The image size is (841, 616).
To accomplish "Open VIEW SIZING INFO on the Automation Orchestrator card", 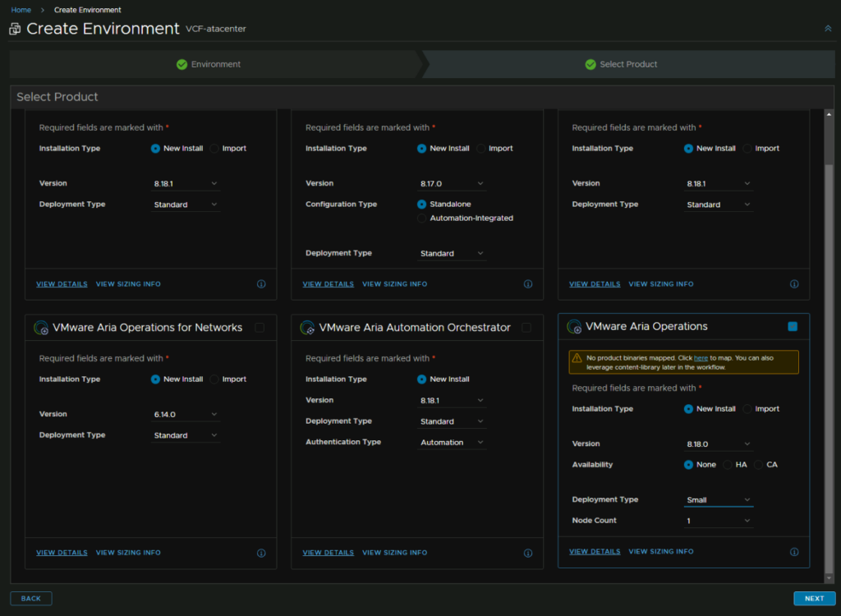I will click(395, 554).
